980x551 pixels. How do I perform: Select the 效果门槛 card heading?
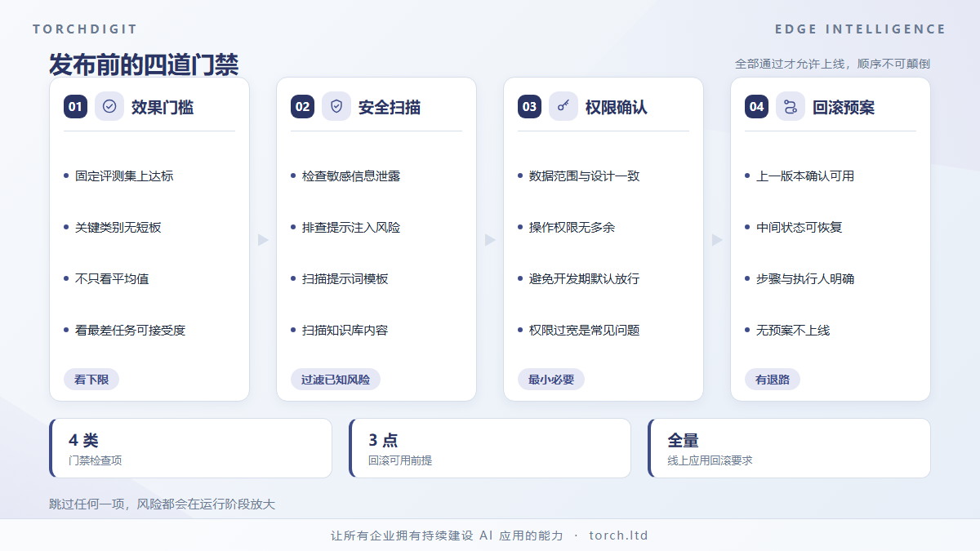(163, 107)
